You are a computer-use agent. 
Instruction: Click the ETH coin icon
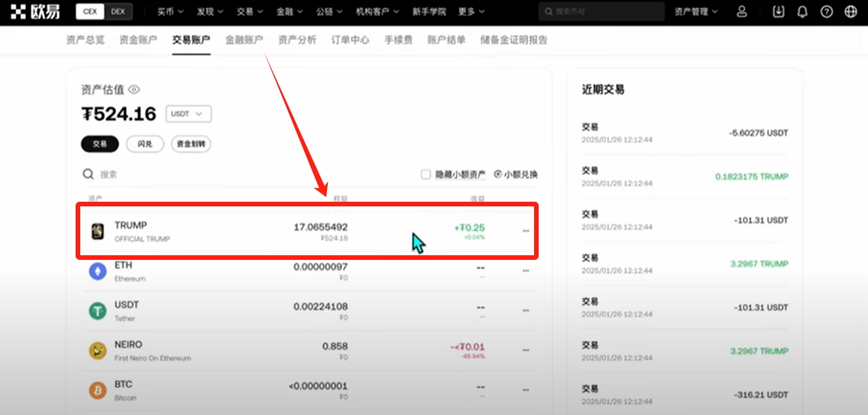98,271
